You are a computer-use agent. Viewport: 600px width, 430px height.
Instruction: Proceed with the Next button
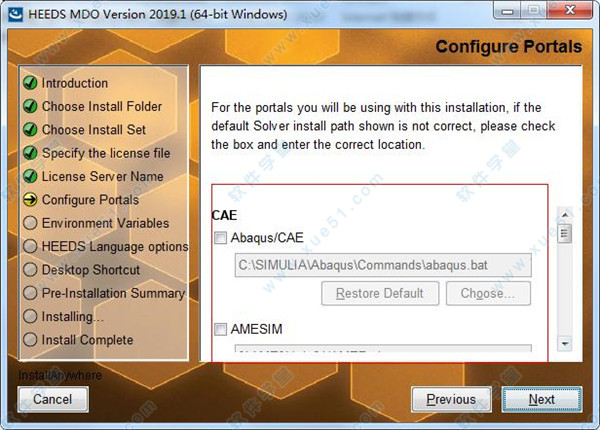click(542, 399)
